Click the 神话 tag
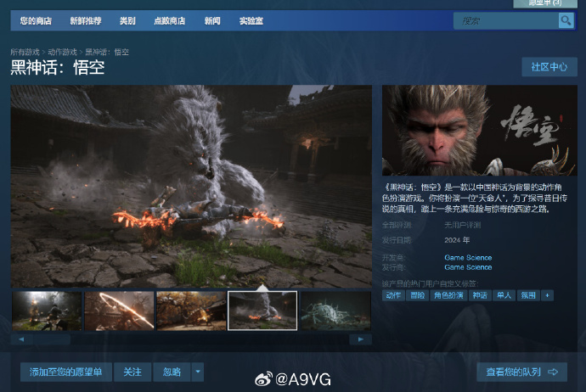The image size is (586, 392). click(x=480, y=295)
